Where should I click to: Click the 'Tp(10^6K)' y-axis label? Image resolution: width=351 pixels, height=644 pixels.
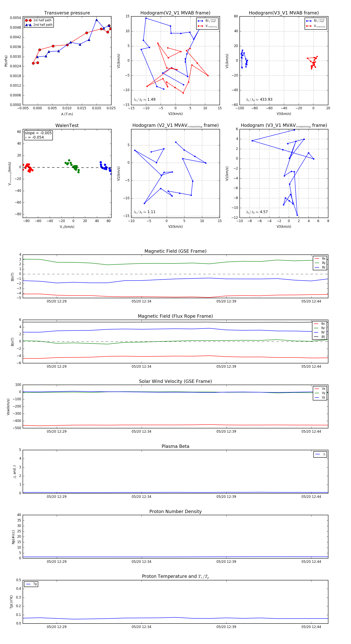pos(11,602)
